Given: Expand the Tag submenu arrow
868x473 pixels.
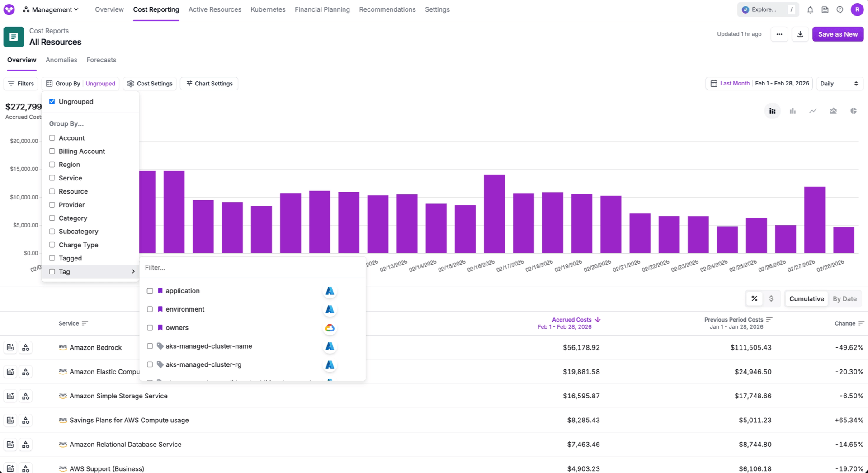Looking at the screenshot, I should pos(133,272).
